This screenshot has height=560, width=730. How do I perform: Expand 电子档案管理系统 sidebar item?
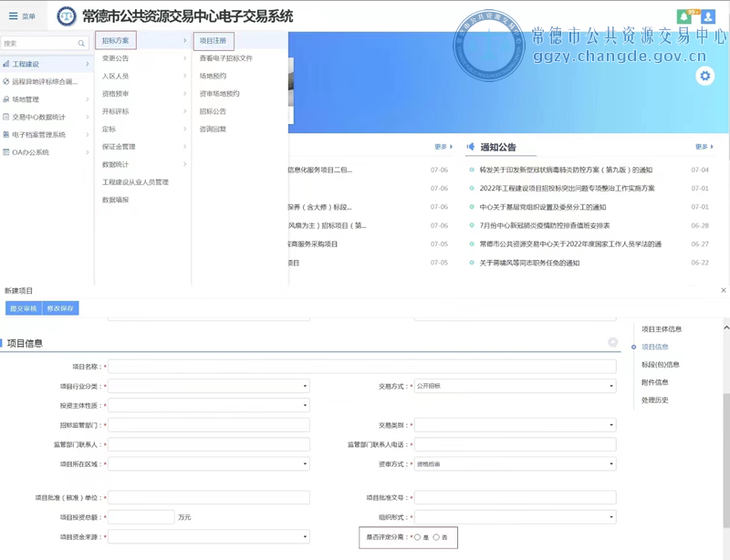(x=46, y=135)
